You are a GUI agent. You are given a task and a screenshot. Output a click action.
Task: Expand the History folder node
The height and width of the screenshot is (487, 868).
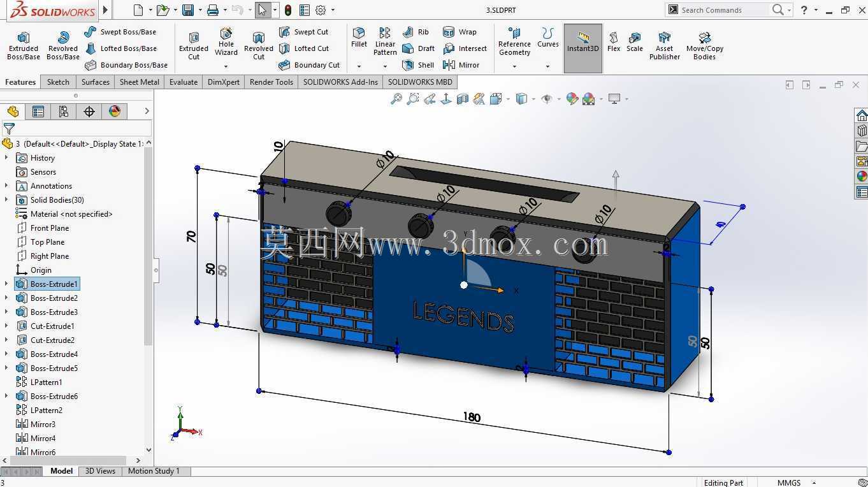pyautogui.click(x=6, y=157)
